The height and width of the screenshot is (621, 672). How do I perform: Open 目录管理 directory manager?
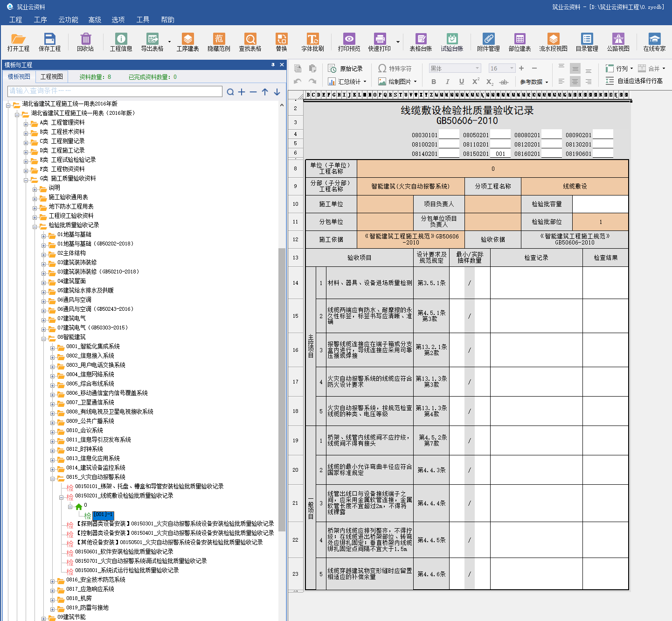pos(587,42)
